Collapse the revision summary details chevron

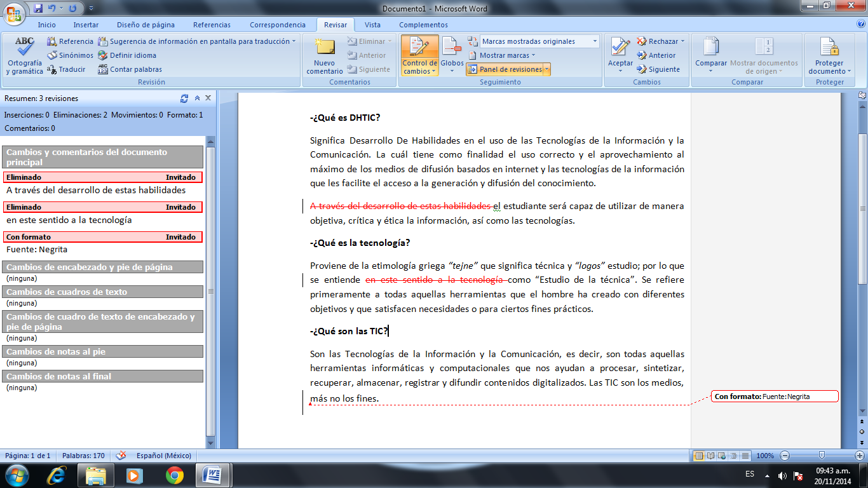coord(197,98)
